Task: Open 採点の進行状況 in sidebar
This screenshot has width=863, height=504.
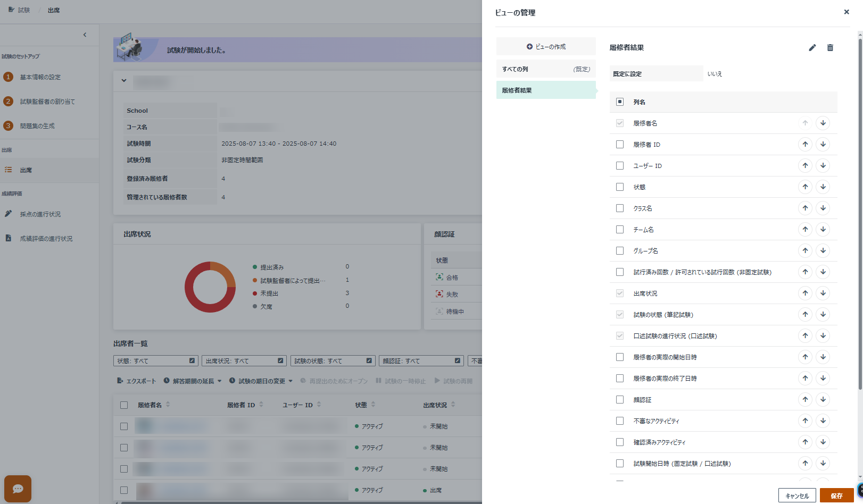Action: pyautogui.click(x=40, y=214)
